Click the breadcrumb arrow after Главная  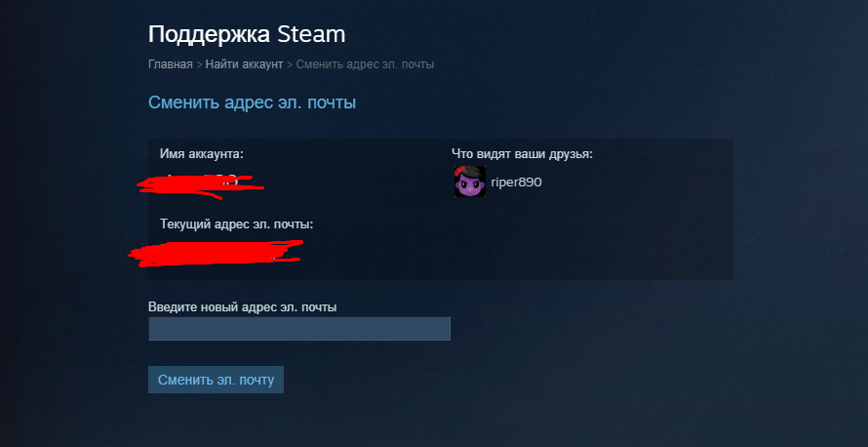click(199, 64)
